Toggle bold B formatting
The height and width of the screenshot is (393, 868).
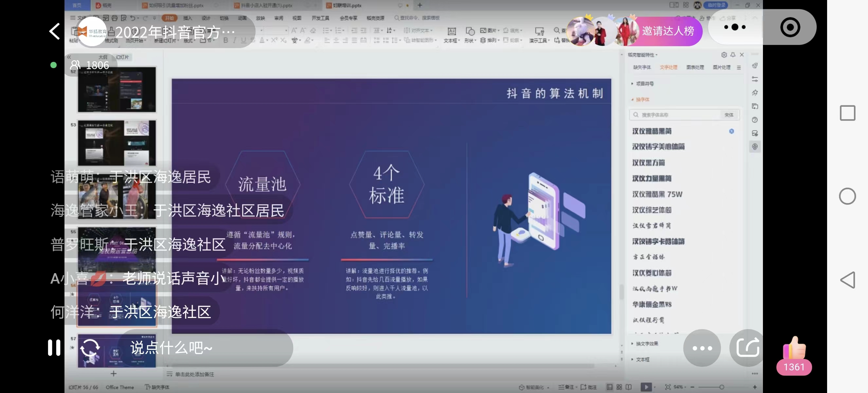click(x=226, y=40)
